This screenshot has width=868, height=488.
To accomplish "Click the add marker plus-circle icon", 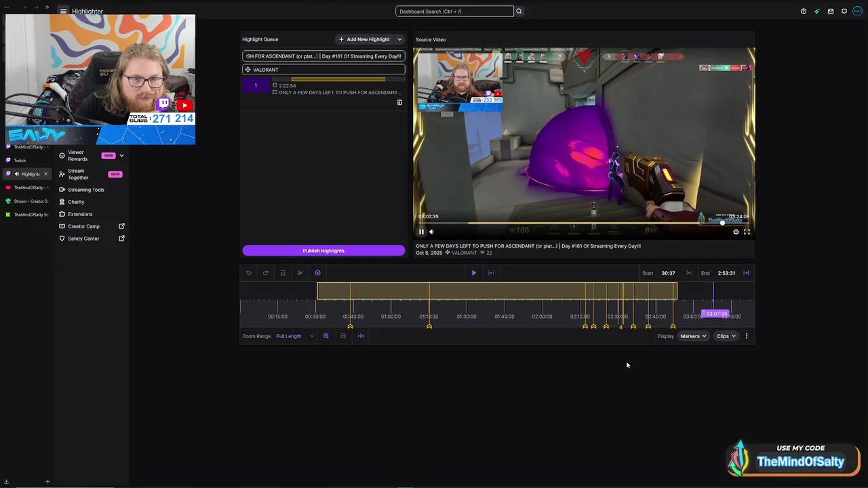I will click(317, 273).
